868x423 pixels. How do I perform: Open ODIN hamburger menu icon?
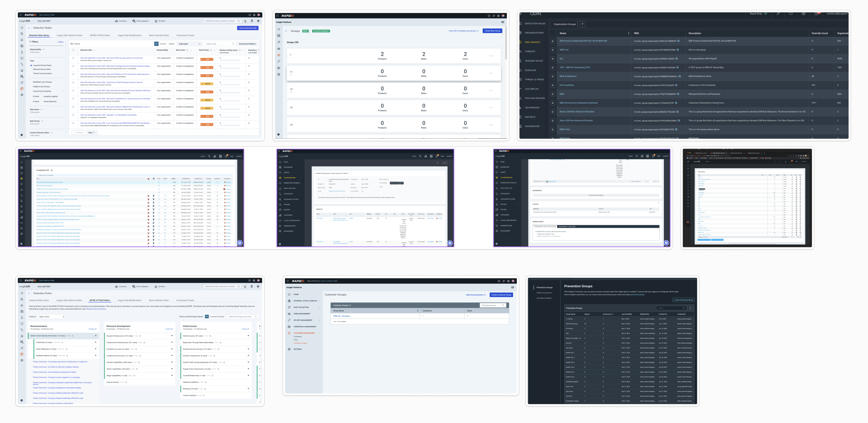521,14
